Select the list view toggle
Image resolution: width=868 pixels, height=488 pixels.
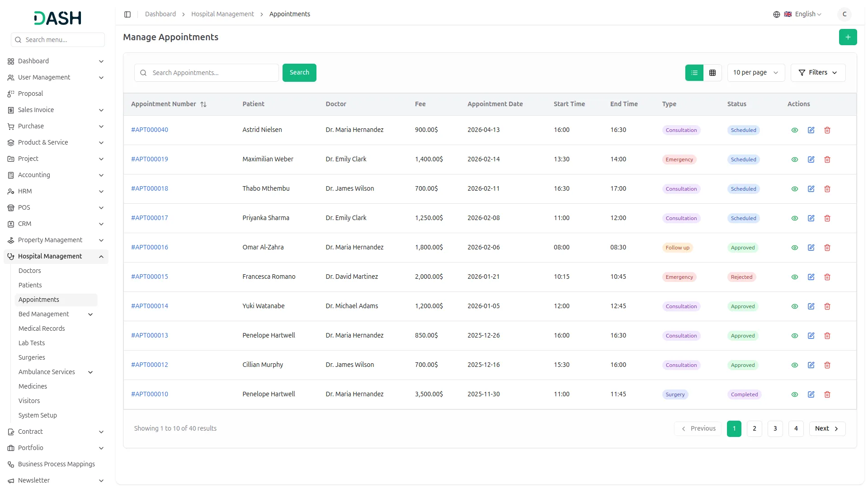[694, 73]
